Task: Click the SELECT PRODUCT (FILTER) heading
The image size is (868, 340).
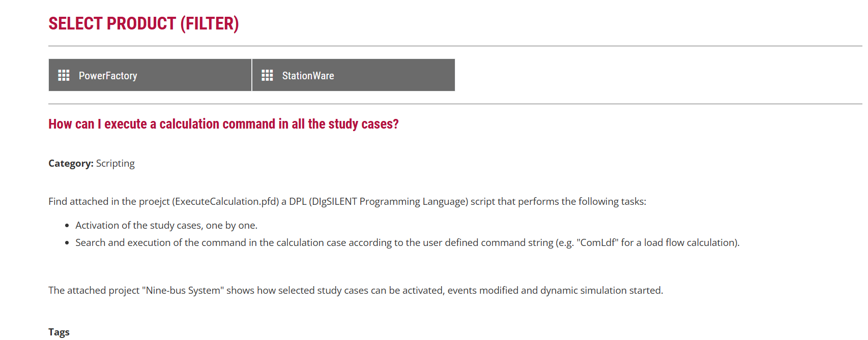Action: tap(143, 24)
